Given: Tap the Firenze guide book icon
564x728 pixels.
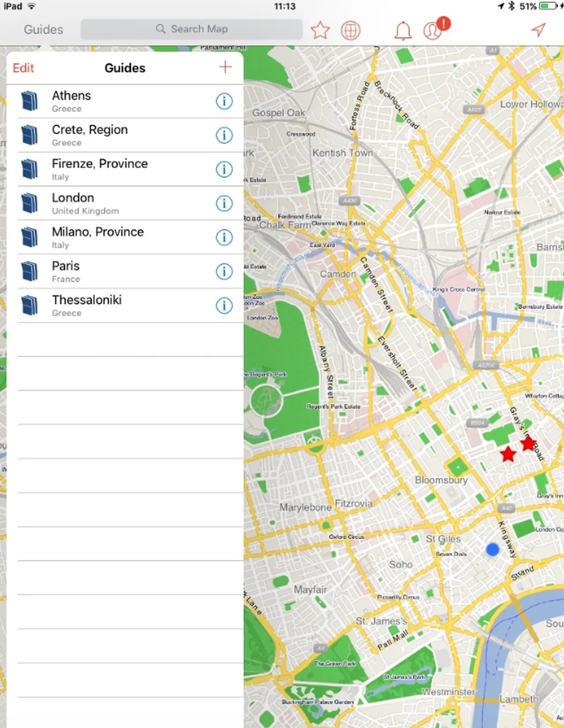Looking at the screenshot, I should click(30, 169).
